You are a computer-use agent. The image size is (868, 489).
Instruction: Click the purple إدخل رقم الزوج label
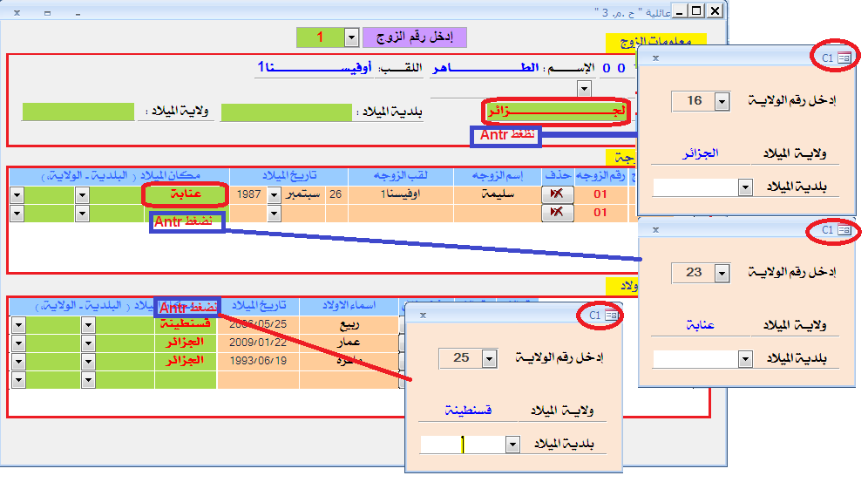[x=415, y=37]
